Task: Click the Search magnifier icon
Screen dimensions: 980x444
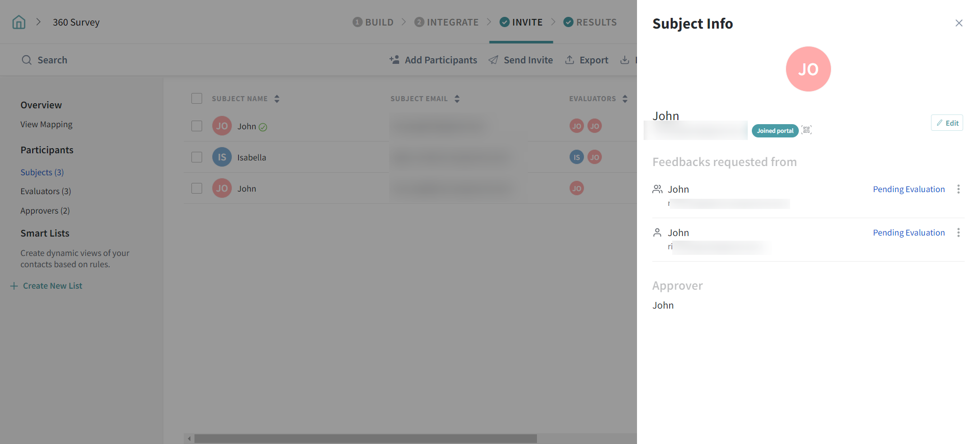Action: click(x=27, y=60)
